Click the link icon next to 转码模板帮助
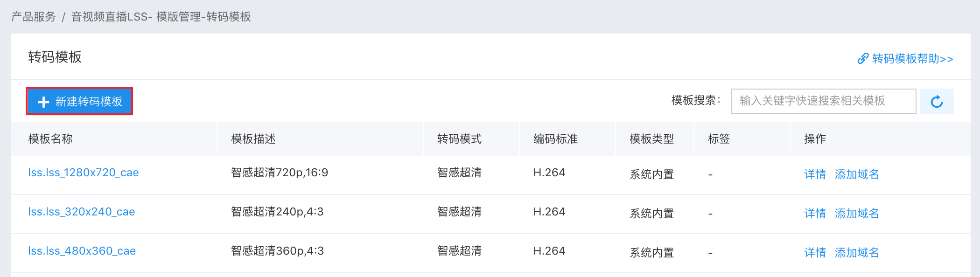 point(863,59)
